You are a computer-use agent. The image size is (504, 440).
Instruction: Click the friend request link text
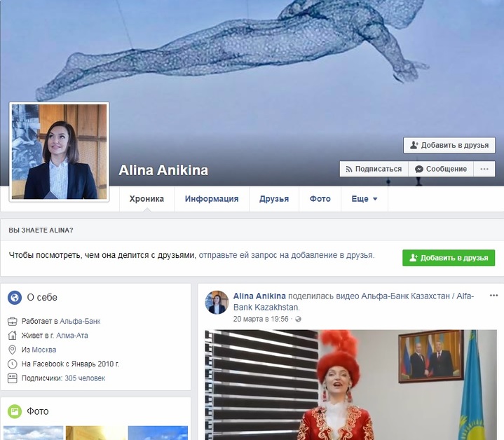click(x=287, y=255)
